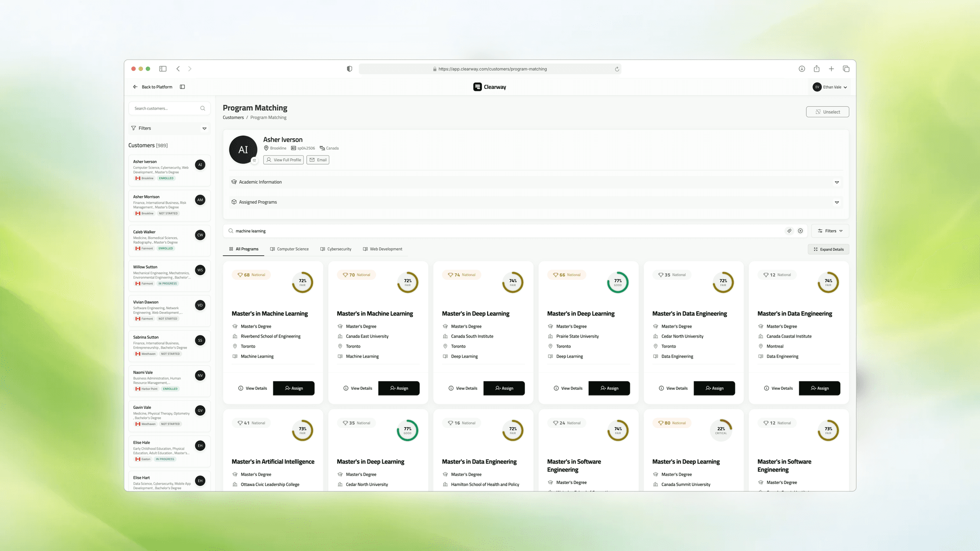Click the search icon in the customers search box
The height and width of the screenshot is (551, 980).
coord(202,109)
